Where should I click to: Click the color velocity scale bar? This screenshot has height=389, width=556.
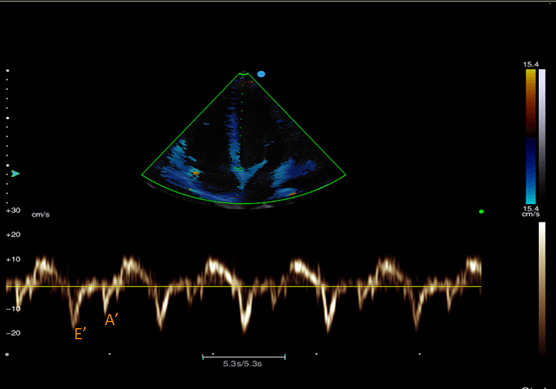pyautogui.click(x=531, y=137)
